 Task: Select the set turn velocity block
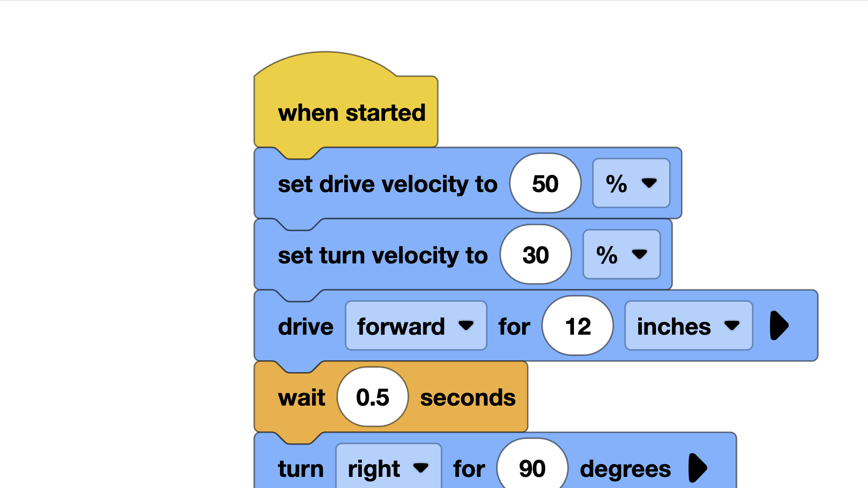tap(382, 255)
